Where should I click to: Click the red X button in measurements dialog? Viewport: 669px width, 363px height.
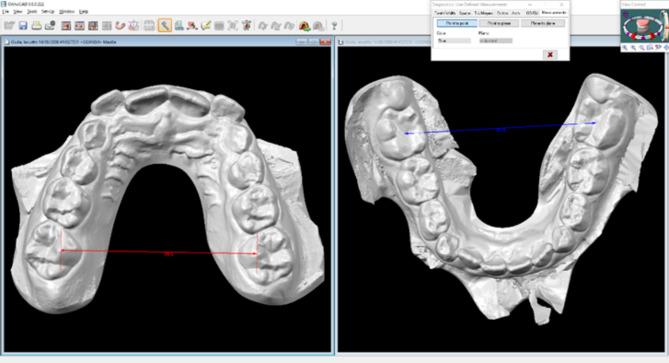tap(550, 55)
